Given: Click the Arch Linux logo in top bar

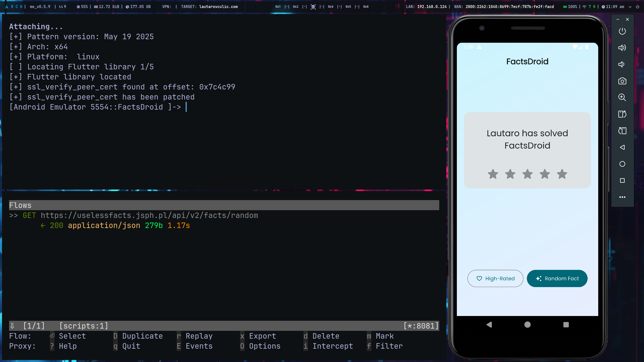Looking at the screenshot, I should tap(7, 7).
